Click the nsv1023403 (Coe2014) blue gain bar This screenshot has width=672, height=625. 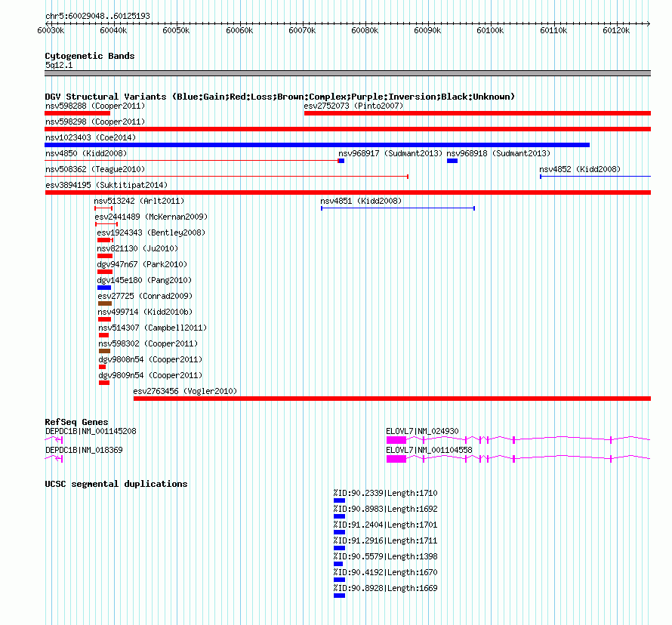point(317,145)
